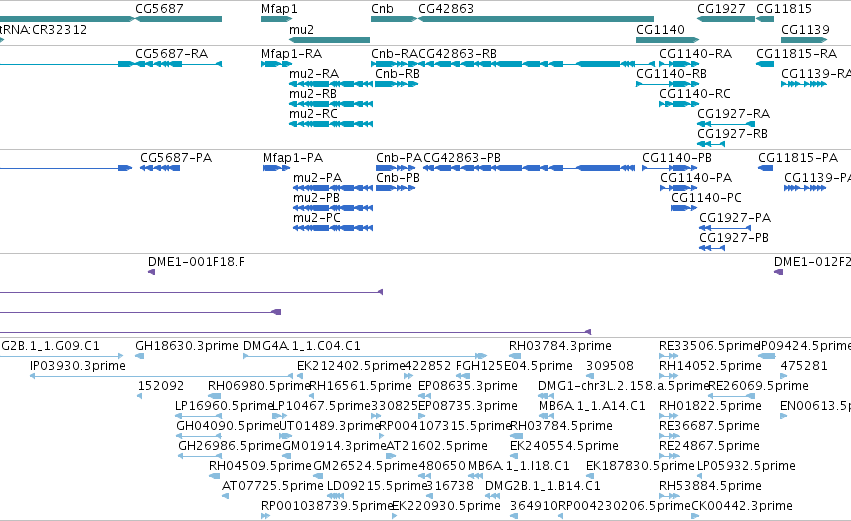Image resolution: width=851 pixels, height=521 pixels.
Task: Select protein label CG1140-PB
Action: (677, 158)
